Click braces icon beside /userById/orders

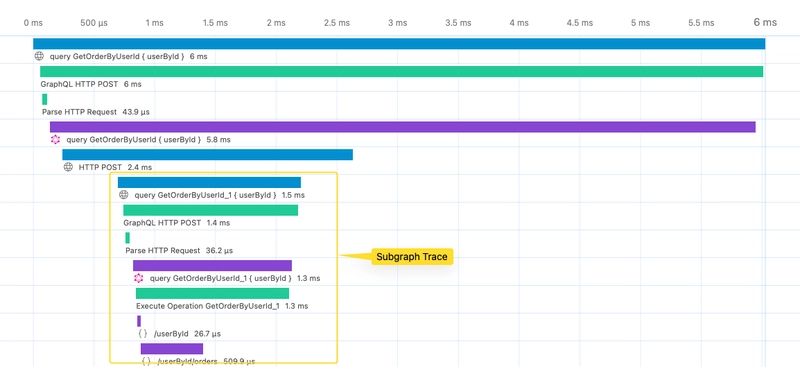[146, 361]
